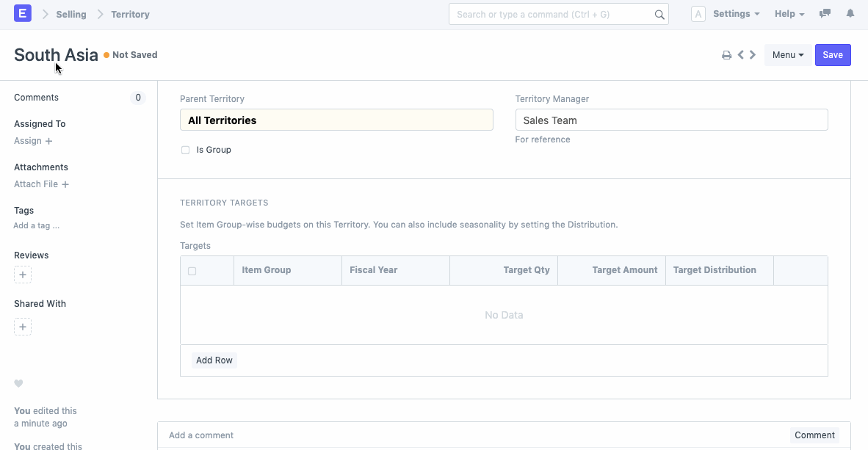Favorite this territory via the heart icon

point(18,383)
